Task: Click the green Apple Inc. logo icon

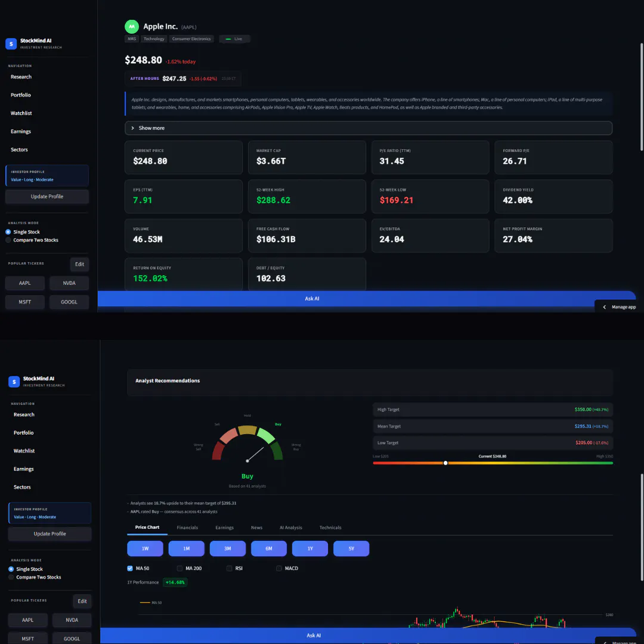Action: 131,27
